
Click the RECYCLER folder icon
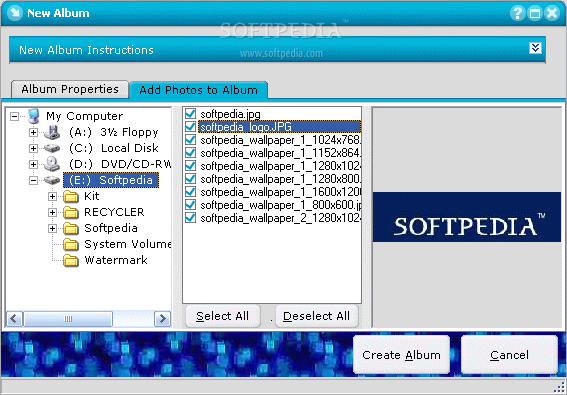71,212
